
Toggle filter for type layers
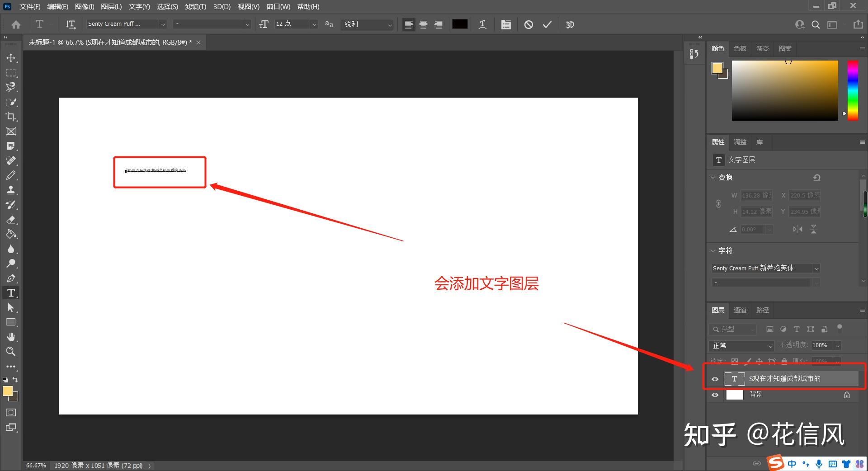[797, 330]
